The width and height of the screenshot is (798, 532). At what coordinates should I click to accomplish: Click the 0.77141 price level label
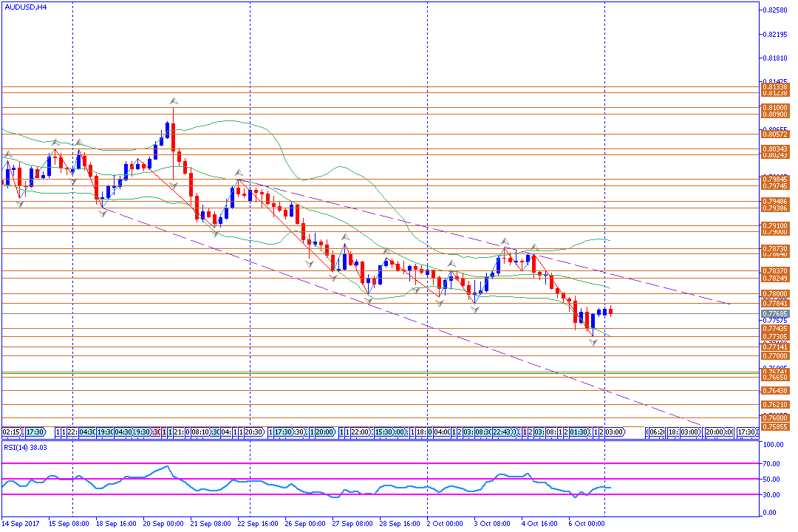[x=774, y=347]
